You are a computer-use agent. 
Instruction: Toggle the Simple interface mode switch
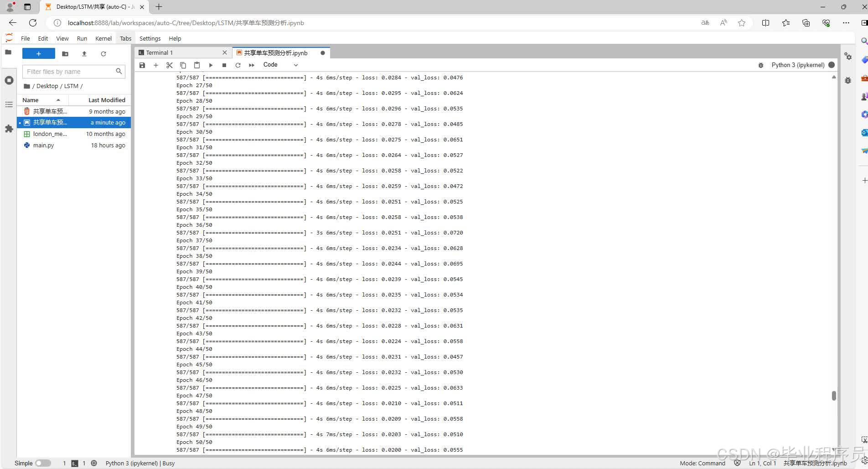(43, 463)
